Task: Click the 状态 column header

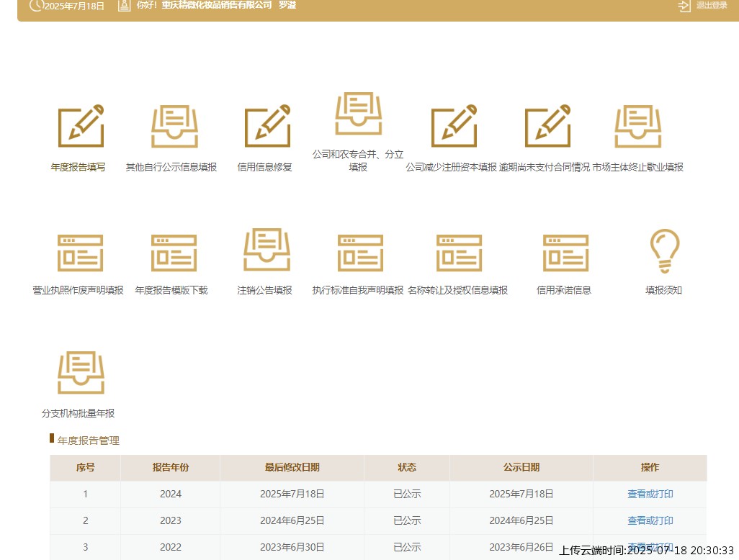Action: (x=407, y=467)
